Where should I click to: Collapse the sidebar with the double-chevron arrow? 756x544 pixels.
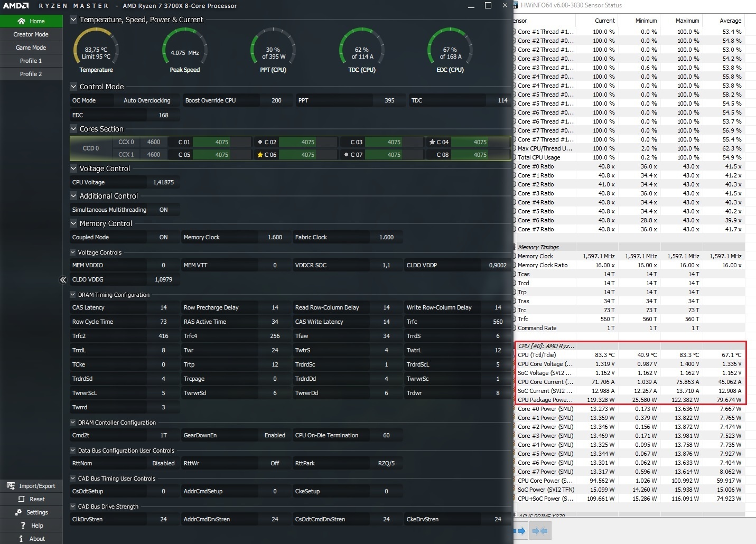click(x=63, y=280)
